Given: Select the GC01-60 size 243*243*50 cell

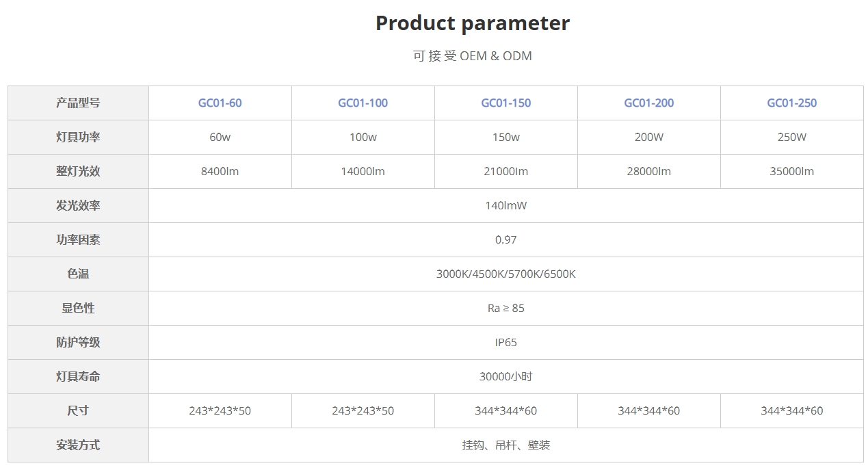Looking at the screenshot, I should point(220,410).
